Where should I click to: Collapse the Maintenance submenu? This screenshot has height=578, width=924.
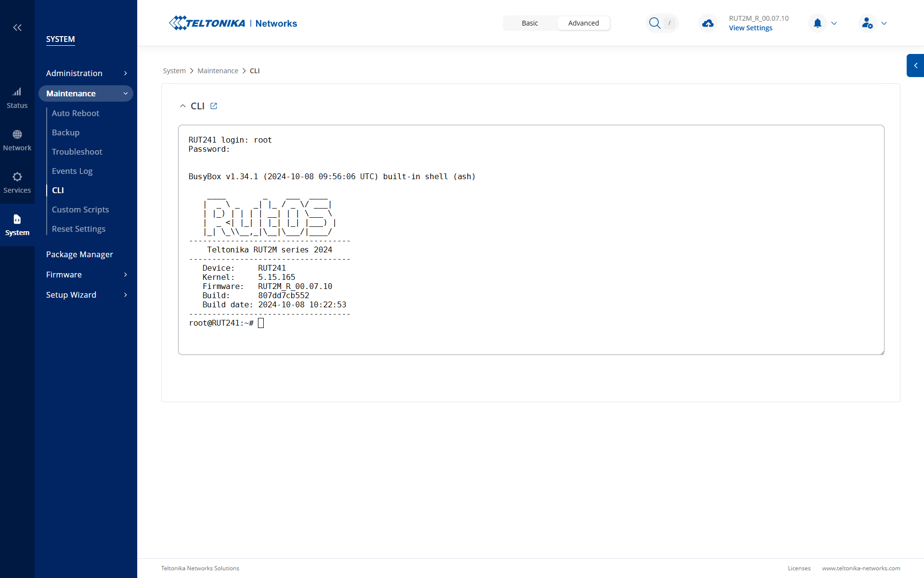86,93
